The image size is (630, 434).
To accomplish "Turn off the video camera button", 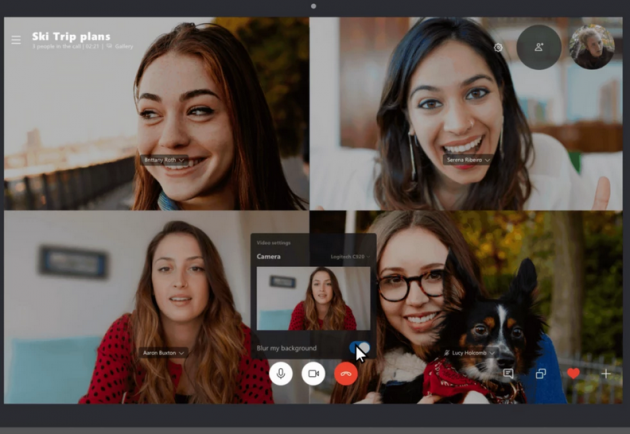I will 313,373.
